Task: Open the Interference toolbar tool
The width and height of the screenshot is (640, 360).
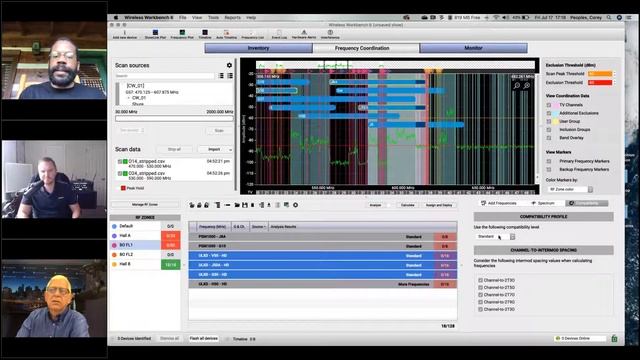Action: click(330, 34)
